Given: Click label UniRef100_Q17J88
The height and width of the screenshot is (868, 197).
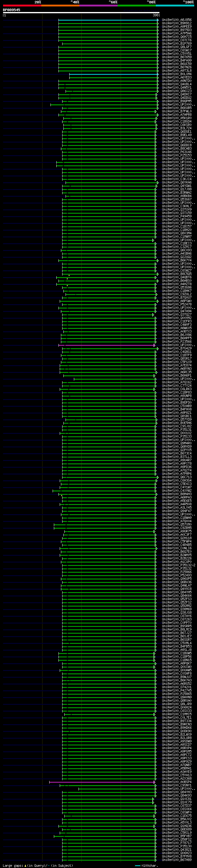Looking at the screenshot, I should point(177,189).
